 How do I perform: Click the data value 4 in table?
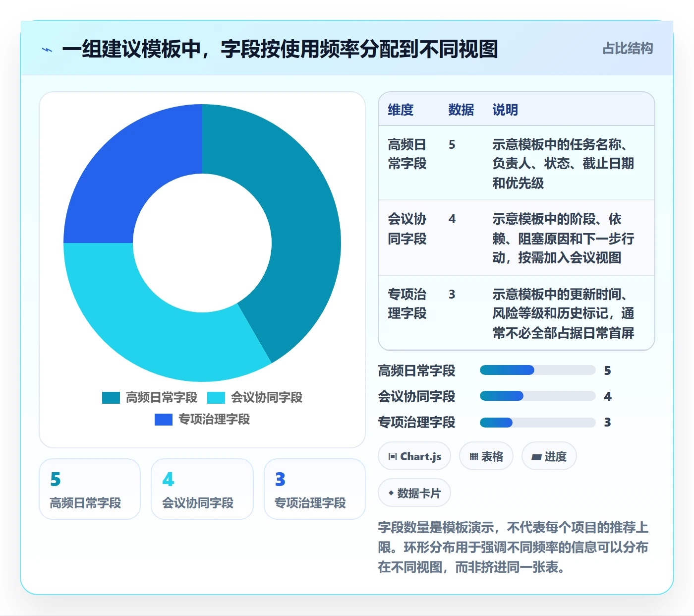tap(452, 219)
